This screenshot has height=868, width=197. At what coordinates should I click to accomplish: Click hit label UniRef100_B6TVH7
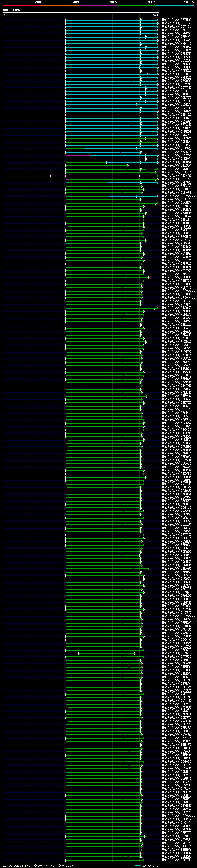[x=177, y=88]
